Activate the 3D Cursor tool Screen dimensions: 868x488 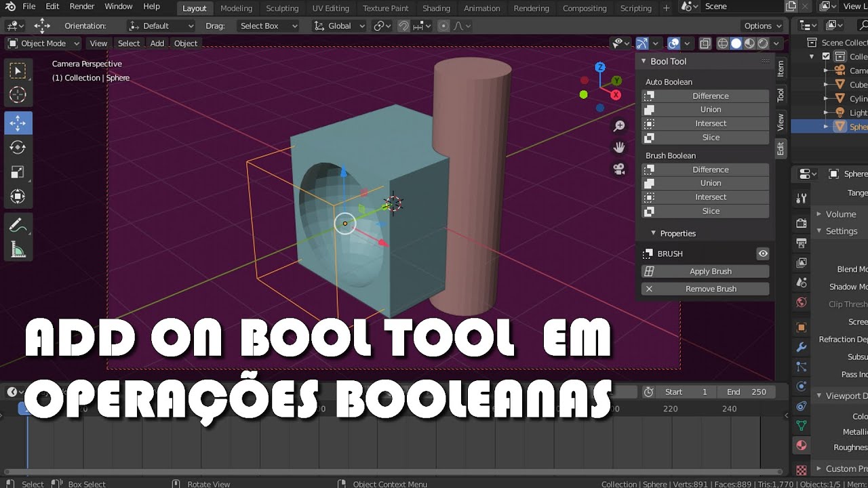click(18, 95)
